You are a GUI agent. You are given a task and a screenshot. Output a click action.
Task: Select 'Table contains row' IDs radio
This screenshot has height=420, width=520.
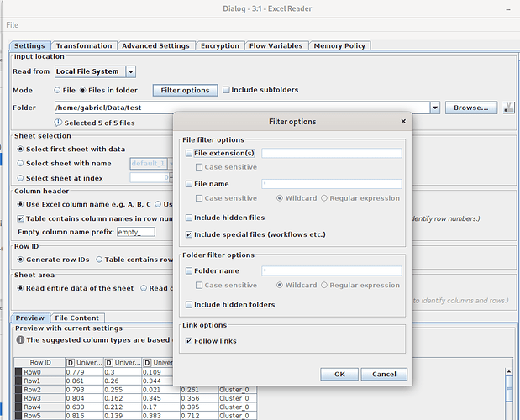[x=99, y=260]
